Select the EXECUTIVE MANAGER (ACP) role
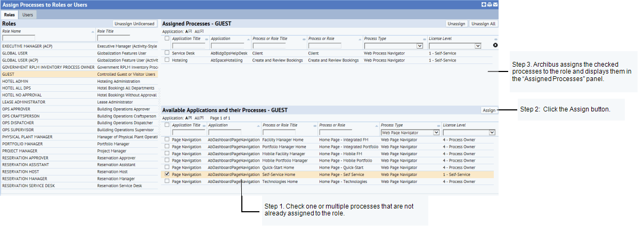 click(x=80, y=46)
